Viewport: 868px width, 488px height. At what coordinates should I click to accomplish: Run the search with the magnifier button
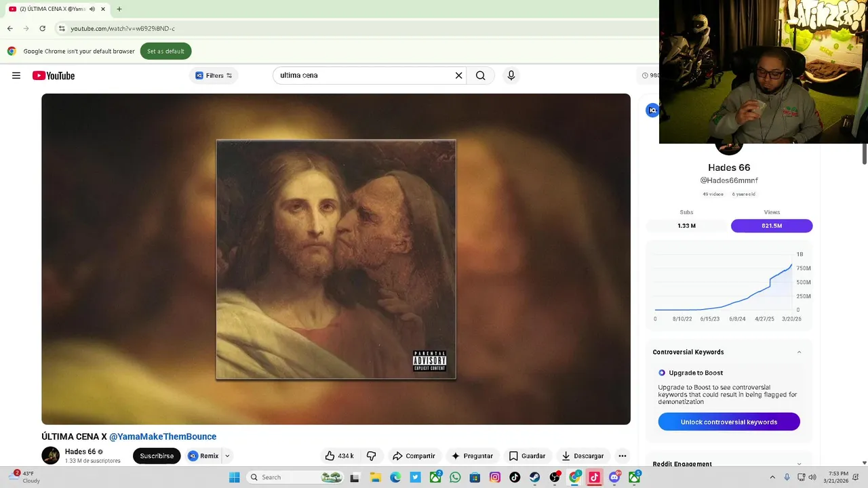pyautogui.click(x=480, y=75)
